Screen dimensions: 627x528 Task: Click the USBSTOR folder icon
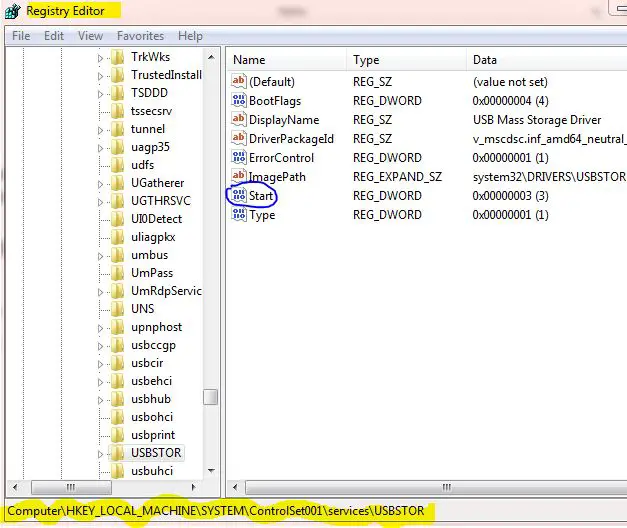118,453
